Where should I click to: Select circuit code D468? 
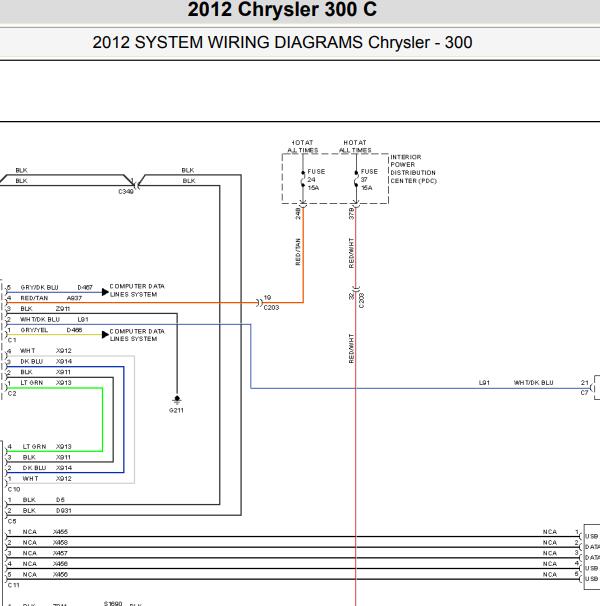pyautogui.click(x=74, y=330)
